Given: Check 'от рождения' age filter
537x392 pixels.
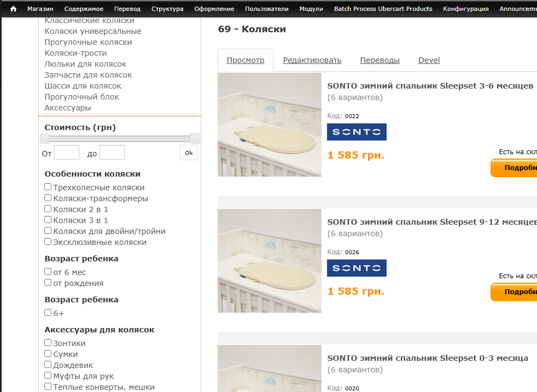Looking at the screenshot, I should 48,283.
